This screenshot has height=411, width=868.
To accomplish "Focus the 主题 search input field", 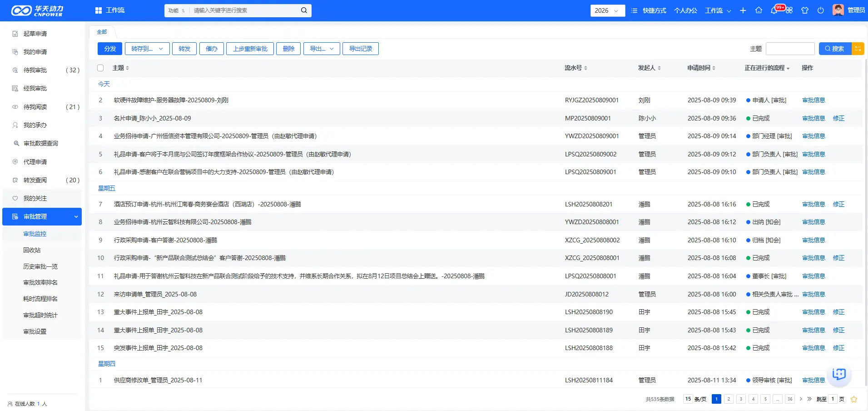I will pos(790,49).
